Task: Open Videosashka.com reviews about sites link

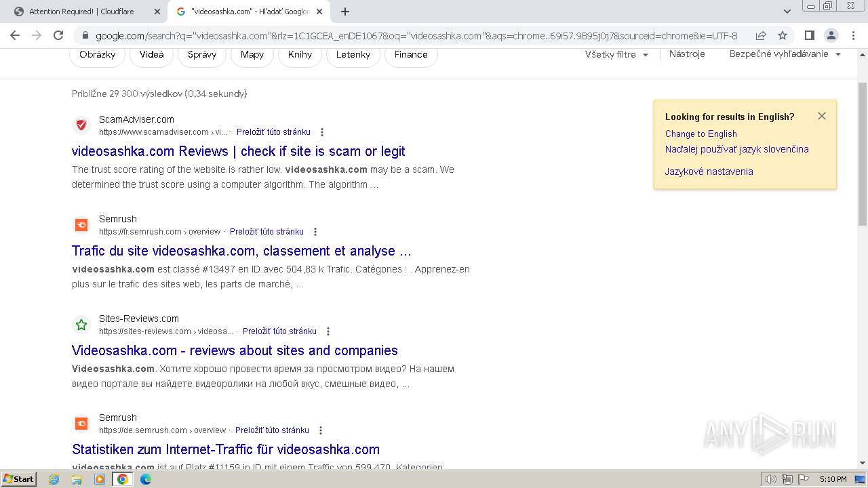Action: coord(235,350)
